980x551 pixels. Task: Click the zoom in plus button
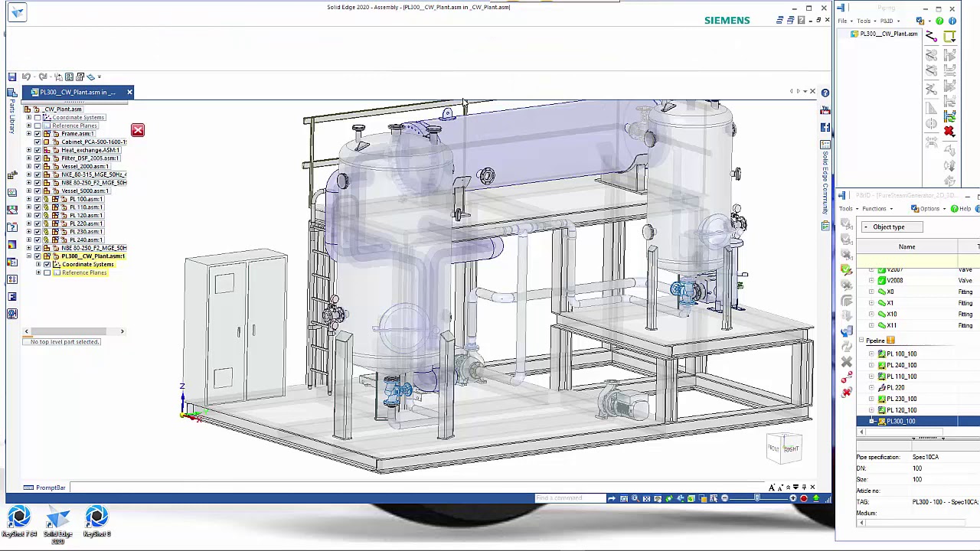[x=793, y=499]
